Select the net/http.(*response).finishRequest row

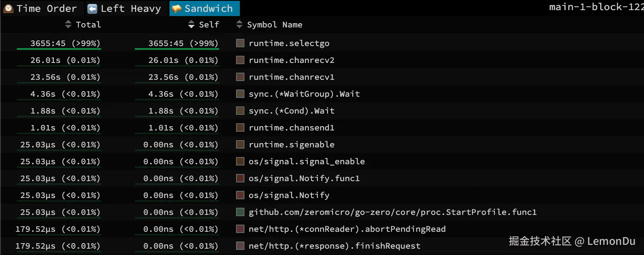(x=334, y=246)
